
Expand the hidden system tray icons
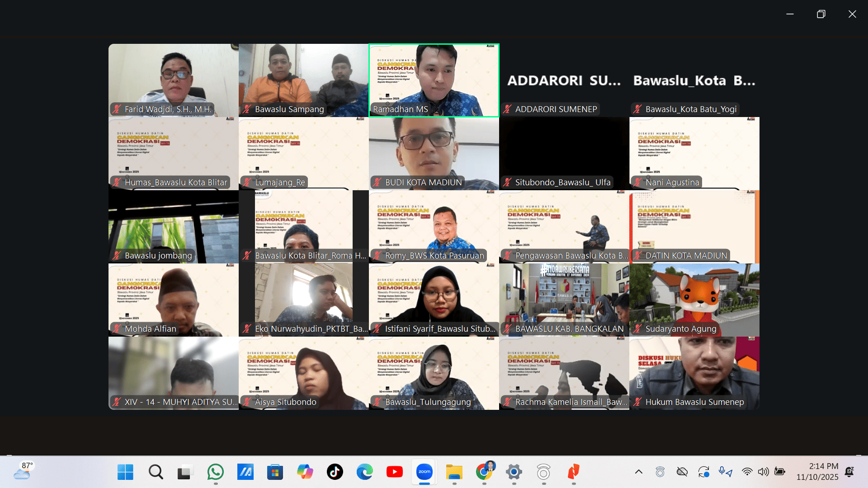point(638,472)
